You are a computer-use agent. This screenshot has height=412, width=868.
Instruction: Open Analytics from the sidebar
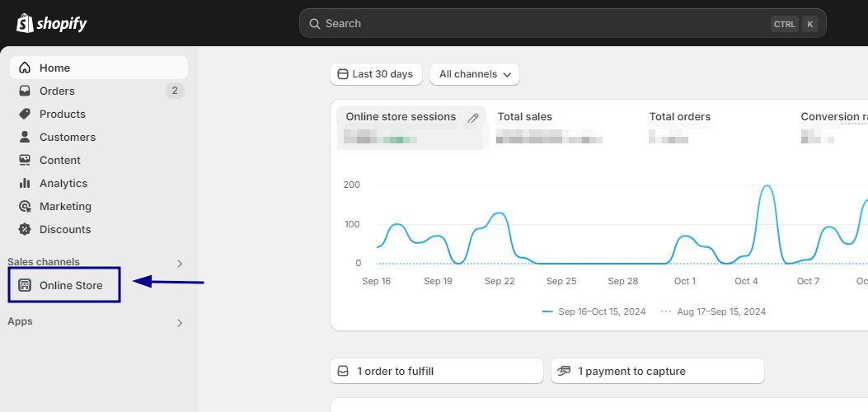tap(99, 183)
